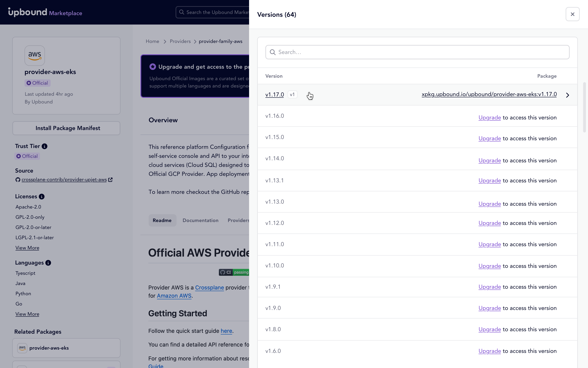Click the Licenses info icon

tap(42, 197)
